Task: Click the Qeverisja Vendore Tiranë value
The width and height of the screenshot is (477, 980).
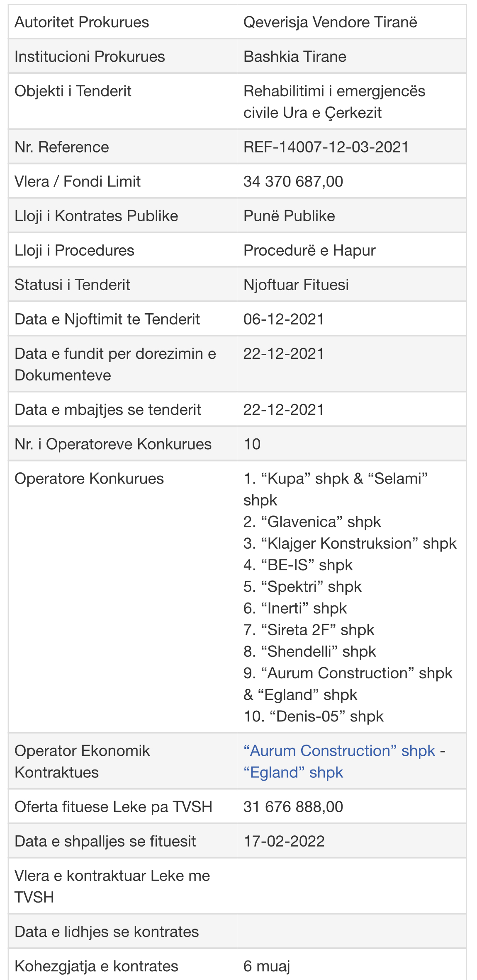Action: (x=330, y=22)
